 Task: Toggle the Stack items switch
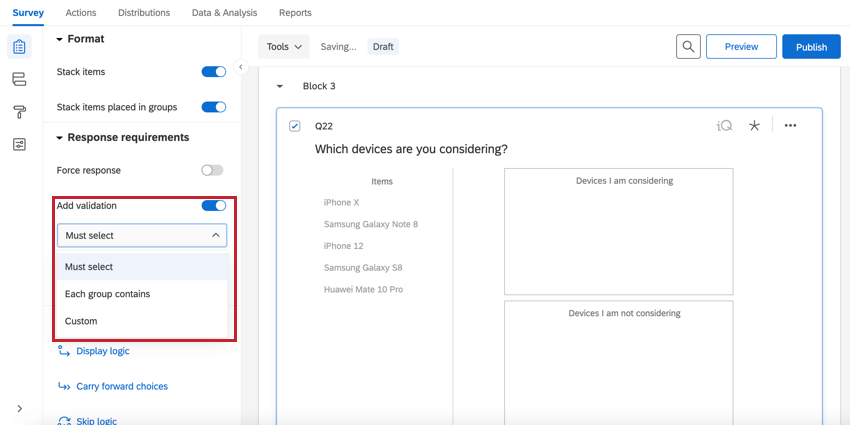coord(213,72)
